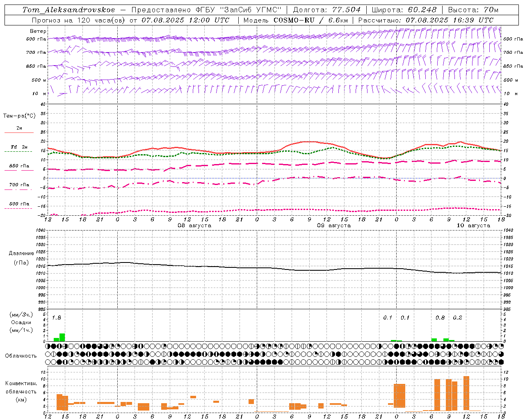Click the '0.2' precipitation total value
The width and height of the screenshot is (525, 420).
(457, 318)
